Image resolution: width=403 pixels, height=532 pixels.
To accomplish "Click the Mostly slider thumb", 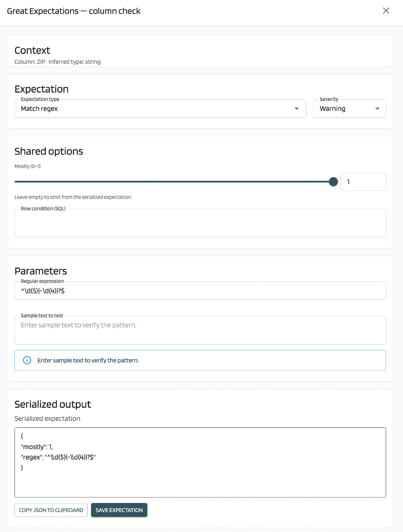I will click(x=333, y=182).
